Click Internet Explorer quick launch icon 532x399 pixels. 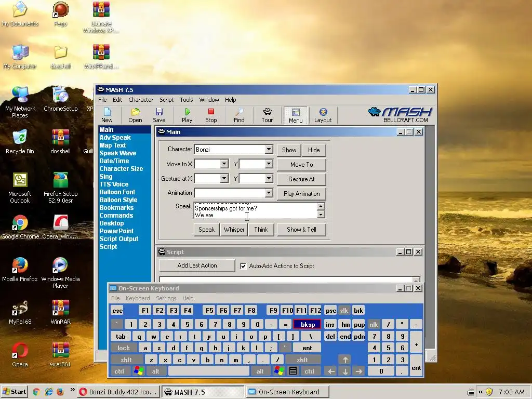click(49, 392)
